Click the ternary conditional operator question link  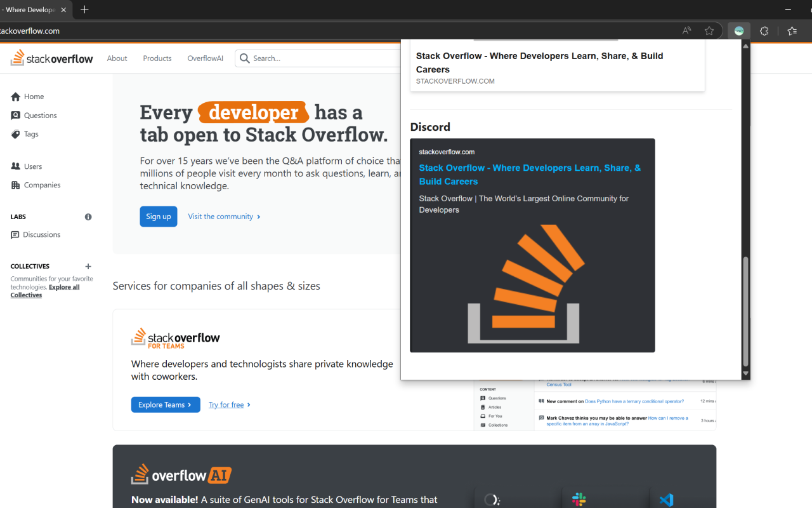(634, 401)
